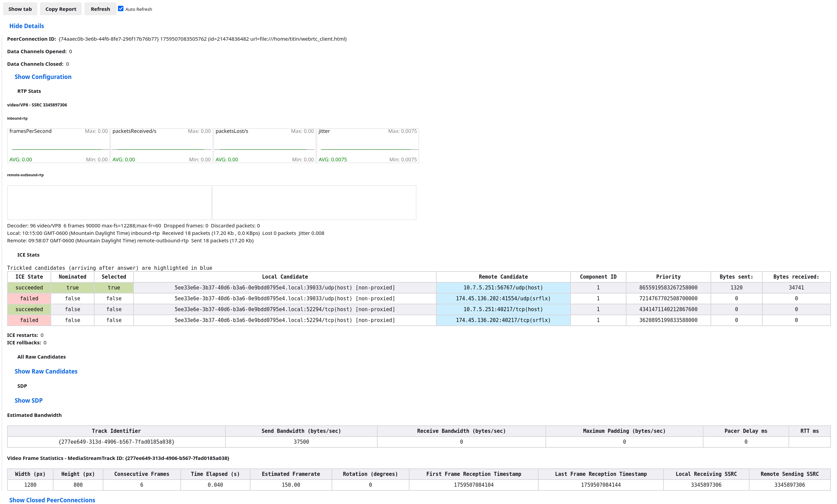Click the first empty remote-outbound-rtp graph box
Image resolution: width=837 pixels, height=504 pixels.
109,203
